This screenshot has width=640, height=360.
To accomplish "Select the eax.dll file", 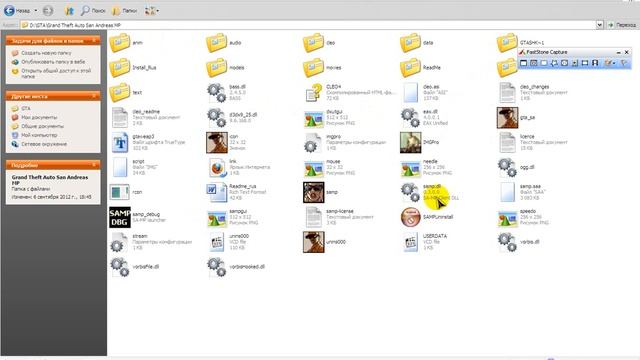I will (410, 118).
